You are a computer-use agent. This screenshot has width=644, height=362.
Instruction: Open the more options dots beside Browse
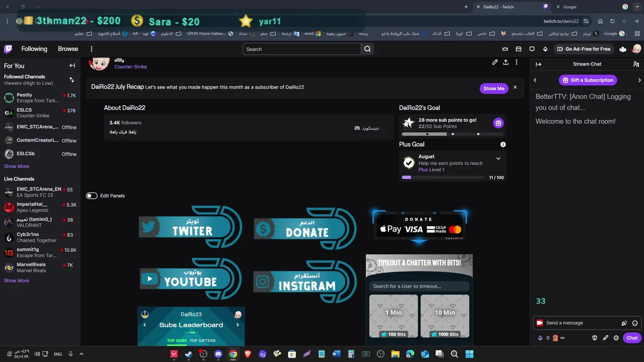(x=92, y=49)
